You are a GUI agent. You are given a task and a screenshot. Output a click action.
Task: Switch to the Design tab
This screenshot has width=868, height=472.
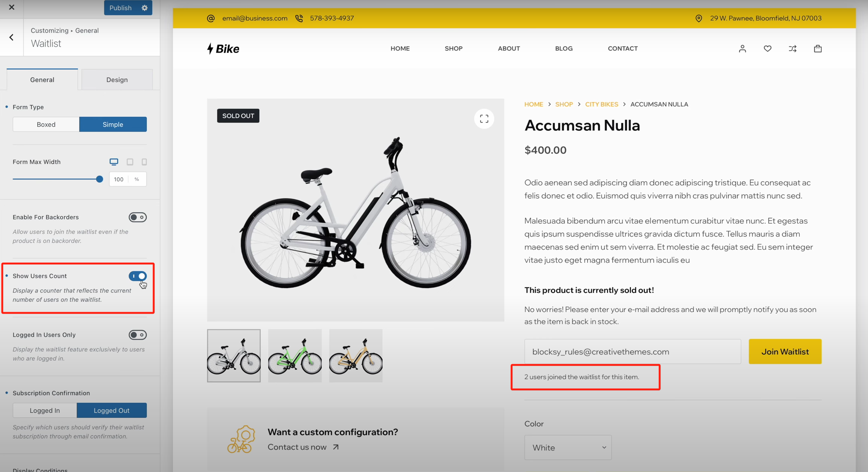coord(117,80)
